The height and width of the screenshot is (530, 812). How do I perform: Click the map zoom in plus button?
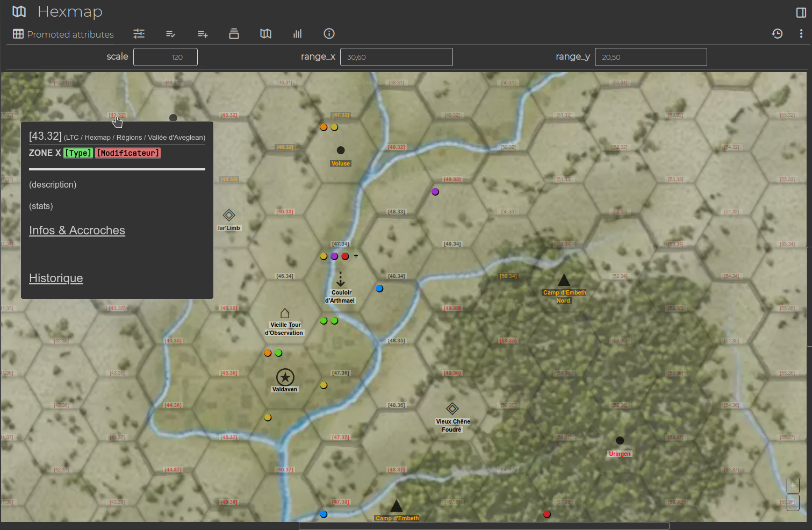(x=793, y=485)
